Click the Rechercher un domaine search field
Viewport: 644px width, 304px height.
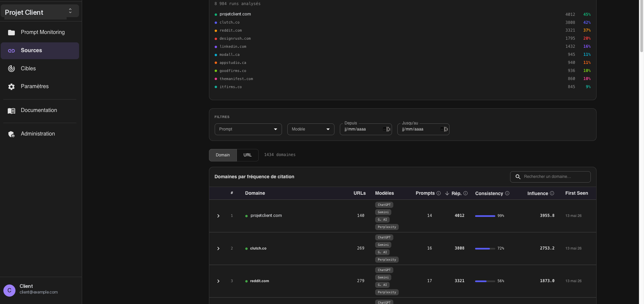[x=550, y=177]
